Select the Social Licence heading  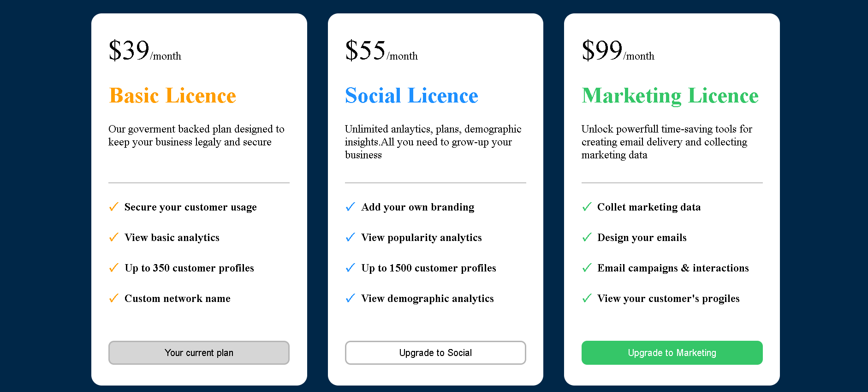(x=411, y=96)
